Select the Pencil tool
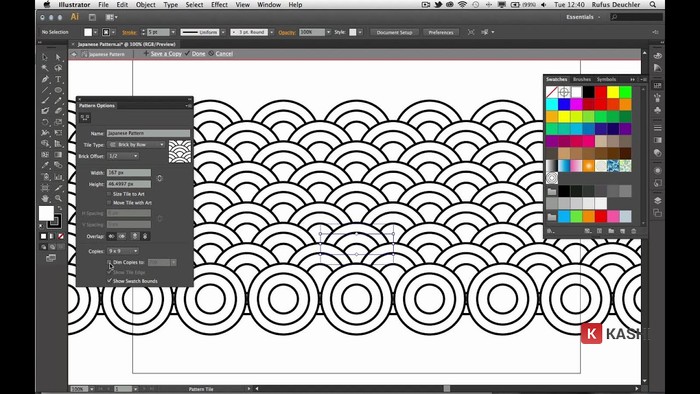Screen dimensions: 700x394 58,100
